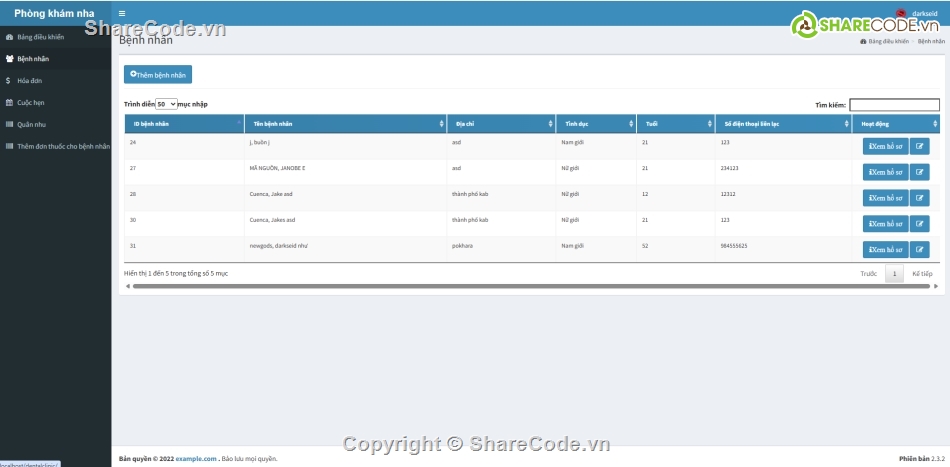The width and height of the screenshot is (950, 467).
Task: Open edit icon for patient ID 31
Action: (919, 250)
